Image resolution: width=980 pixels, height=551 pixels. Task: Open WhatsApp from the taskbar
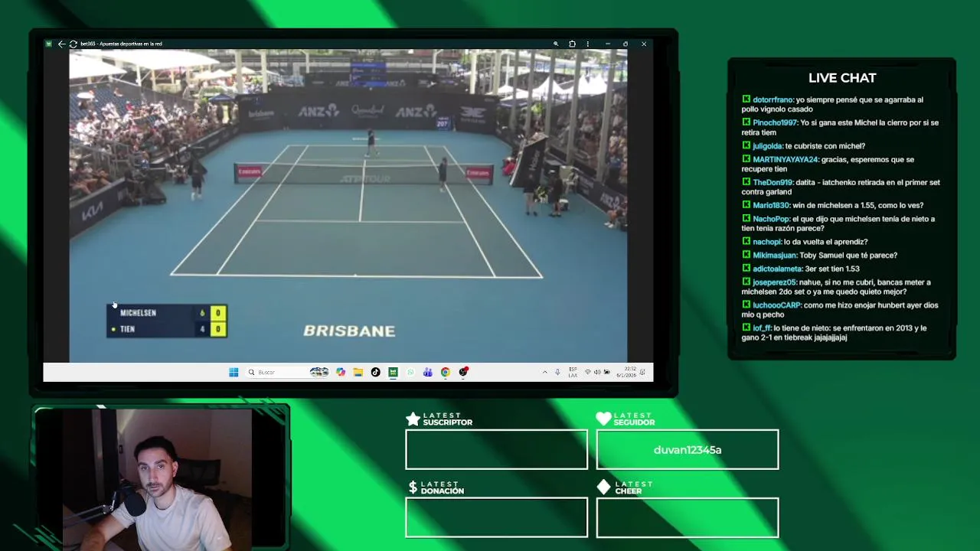click(410, 373)
